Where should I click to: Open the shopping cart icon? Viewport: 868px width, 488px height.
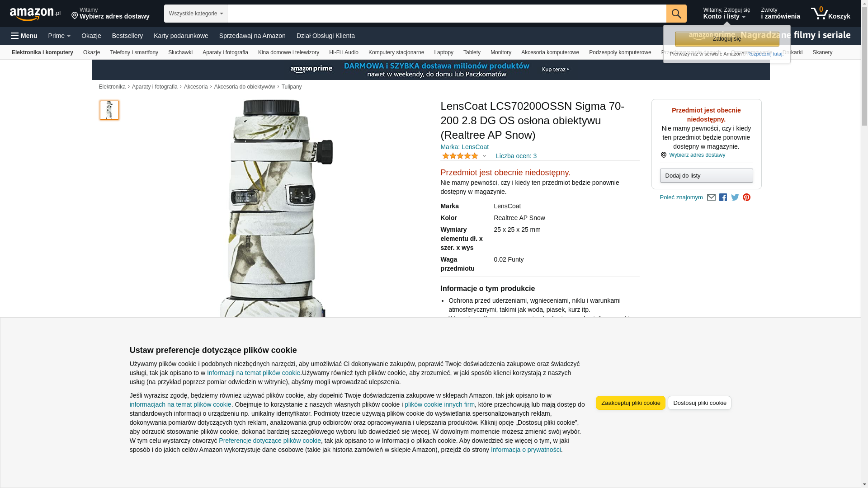pyautogui.click(x=830, y=13)
